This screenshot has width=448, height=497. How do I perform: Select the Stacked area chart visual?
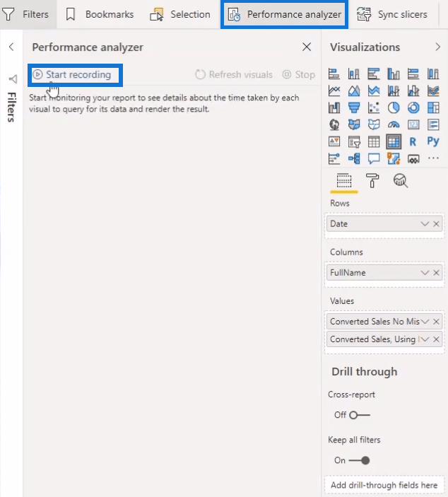[x=374, y=91]
